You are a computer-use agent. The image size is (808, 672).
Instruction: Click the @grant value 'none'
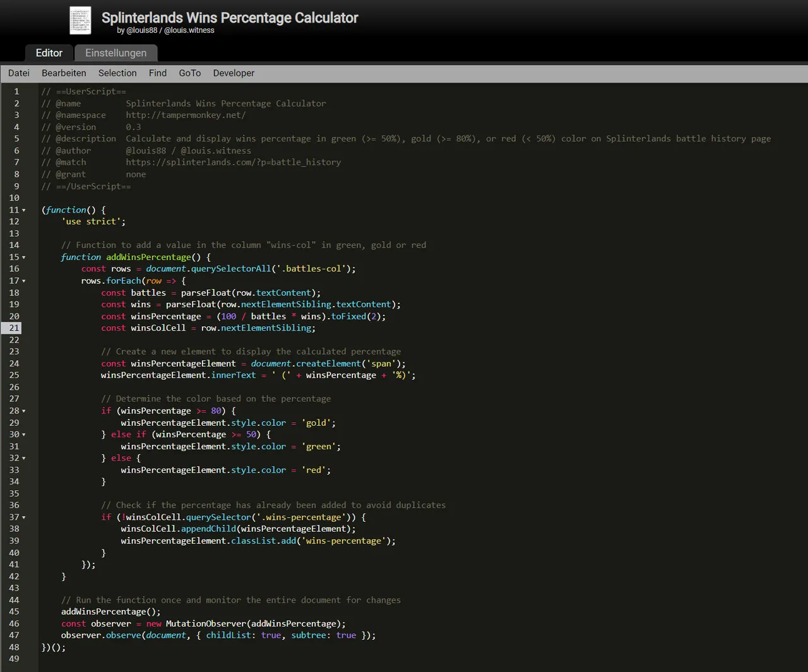coord(136,174)
